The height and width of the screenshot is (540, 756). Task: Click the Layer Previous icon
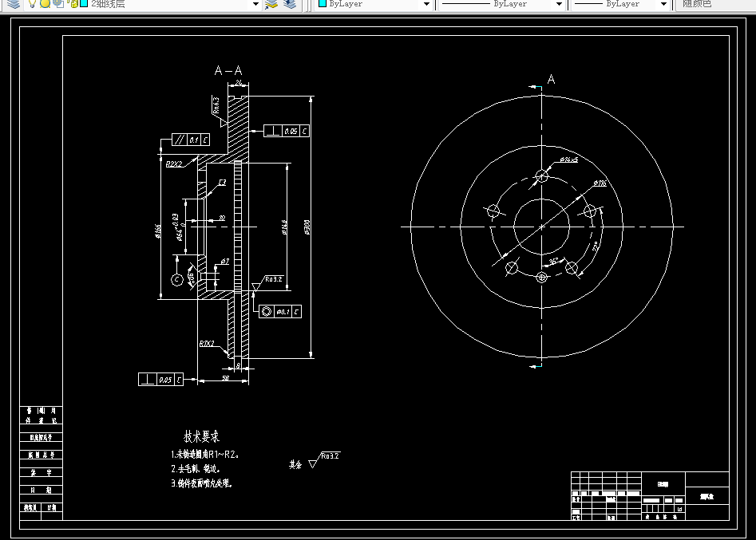[x=290, y=4]
